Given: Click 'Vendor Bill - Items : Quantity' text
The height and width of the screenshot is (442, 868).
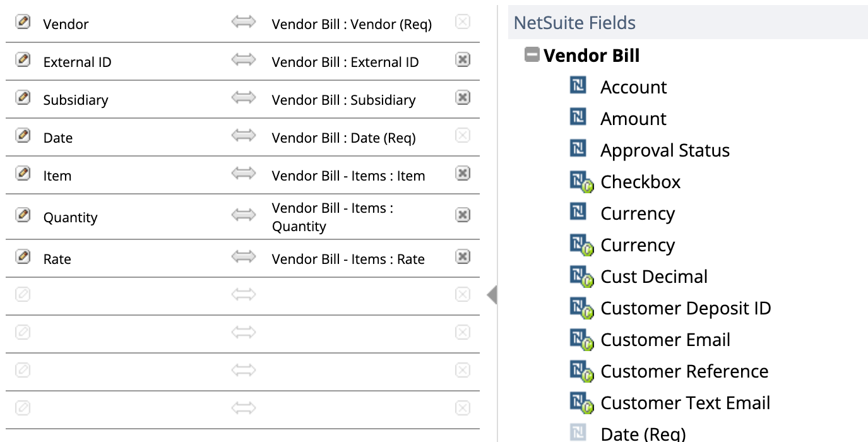Looking at the screenshot, I should tap(333, 217).
